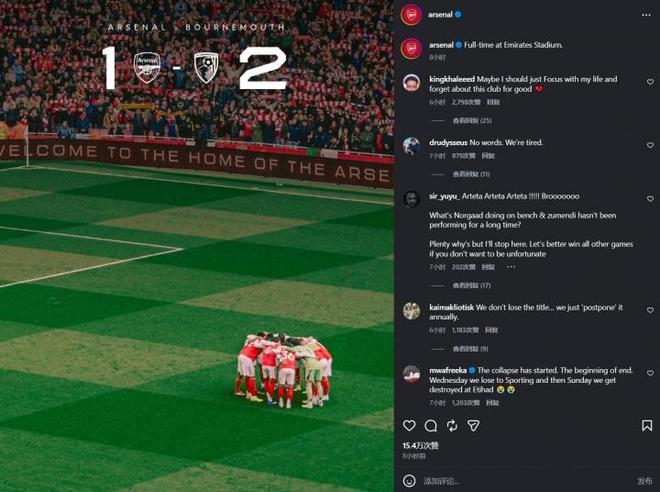Viewport: 660px width, 492px height.
Task: Save the post with the bookmark icon
Action: click(x=647, y=426)
